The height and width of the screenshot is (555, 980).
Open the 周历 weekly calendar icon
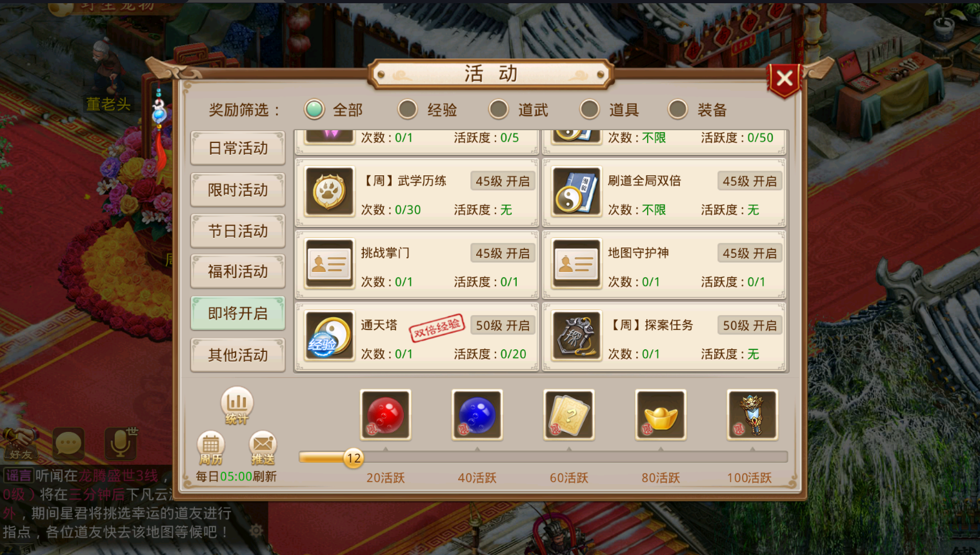tap(210, 448)
